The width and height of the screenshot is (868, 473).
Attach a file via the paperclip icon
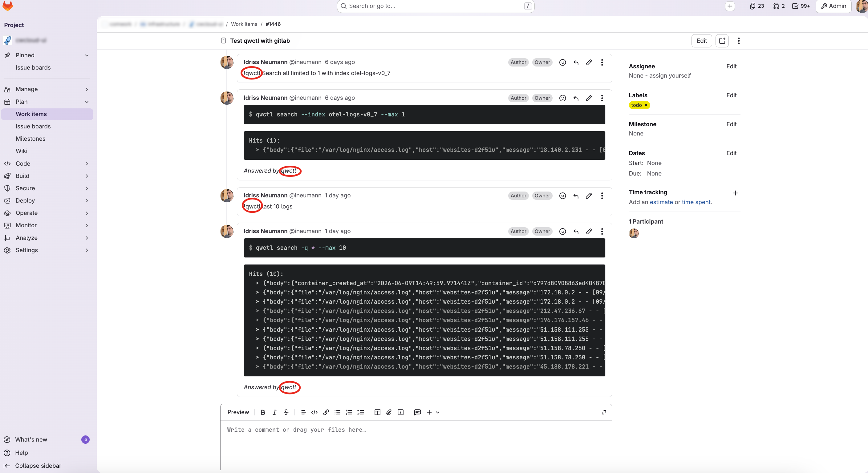[389, 412]
